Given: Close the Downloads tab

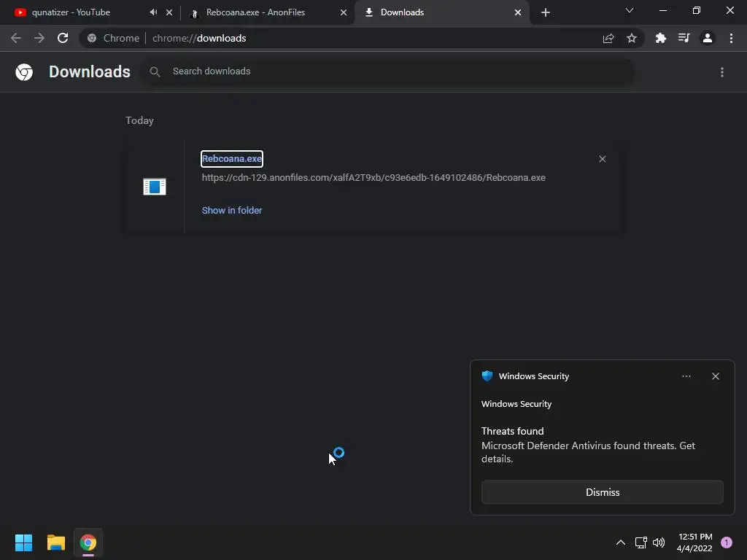Looking at the screenshot, I should (x=518, y=12).
